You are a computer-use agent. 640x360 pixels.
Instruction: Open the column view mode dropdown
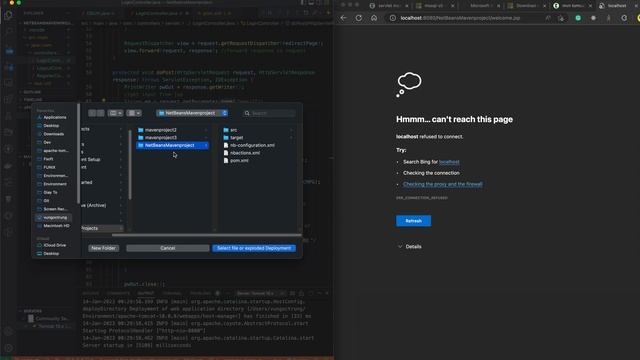(116, 113)
